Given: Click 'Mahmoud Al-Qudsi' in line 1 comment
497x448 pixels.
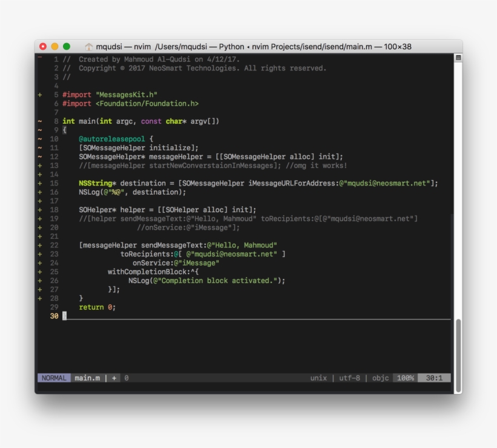Looking at the screenshot, I should tap(157, 59).
